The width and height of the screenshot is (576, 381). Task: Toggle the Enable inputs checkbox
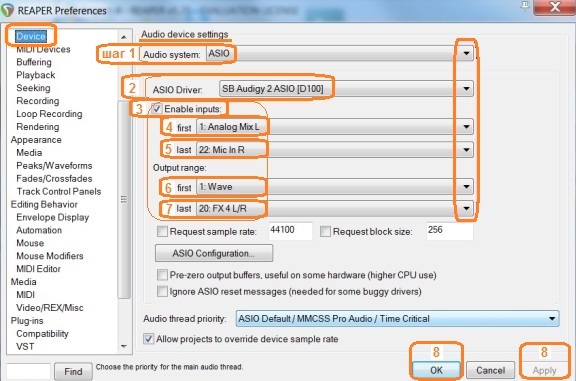(x=157, y=109)
